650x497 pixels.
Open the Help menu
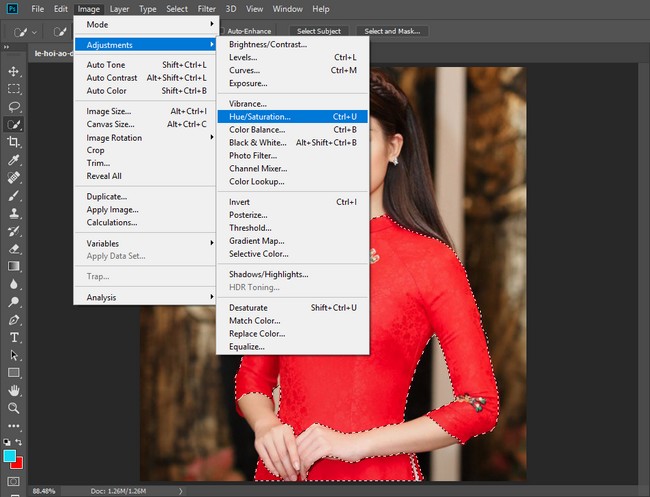(x=320, y=9)
